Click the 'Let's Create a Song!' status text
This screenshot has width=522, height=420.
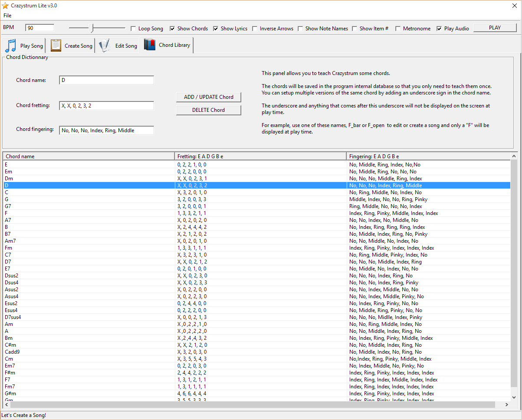pos(24,415)
